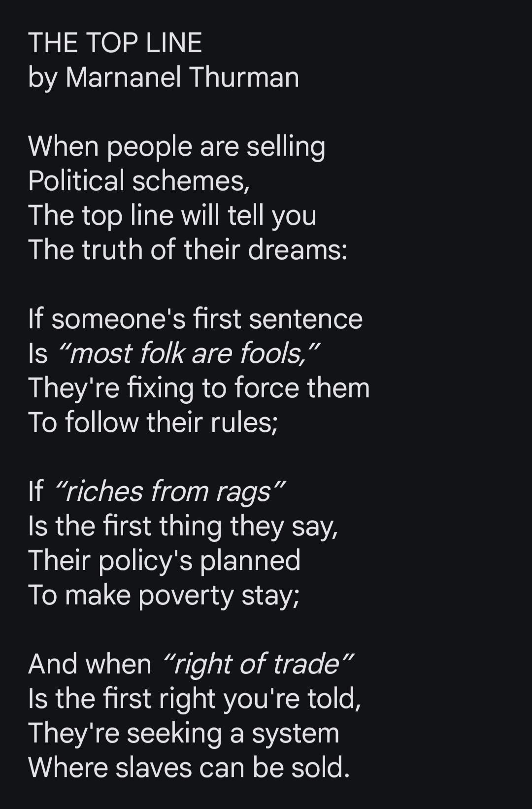Click the italic phrase "right of trade"
The height and width of the screenshot is (809, 532).
coord(257,664)
